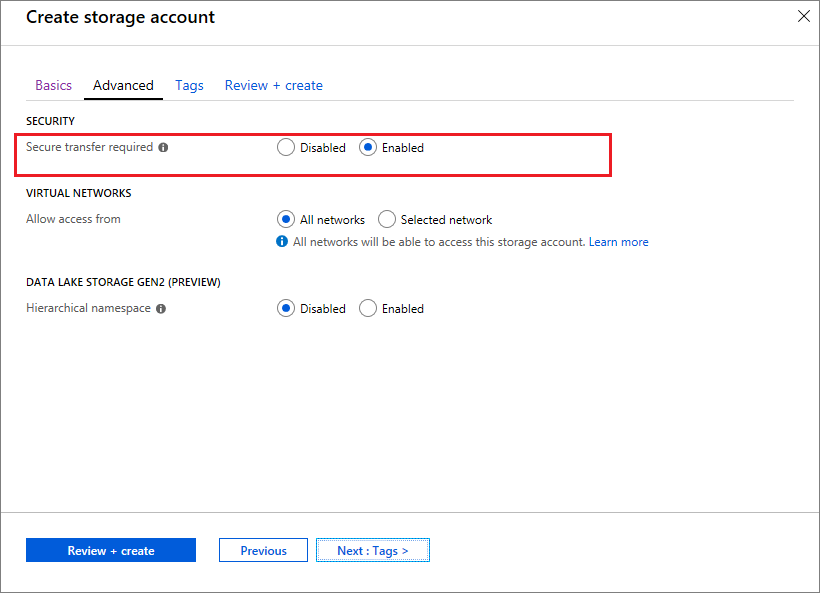Image resolution: width=820 pixels, height=593 pixels.
Task: Set Hierarchical namespace to Disabled
Action: (x=286, y=309)
